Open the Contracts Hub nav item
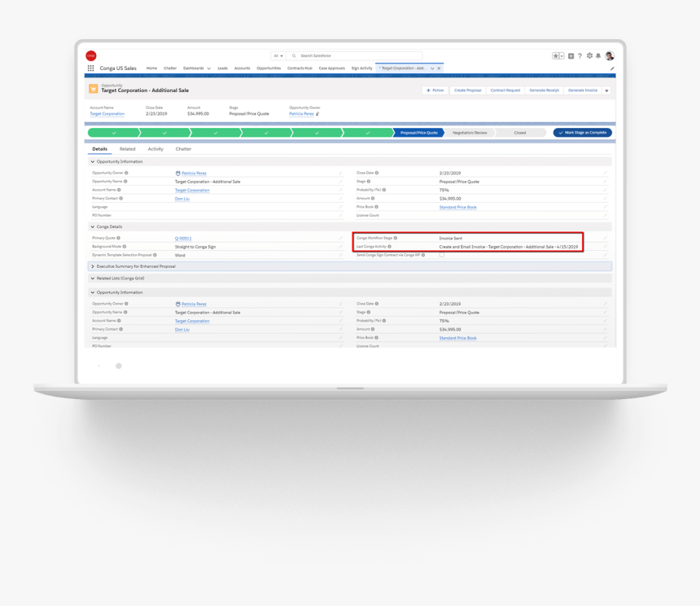Viewport: 700px width, 606px height. tap(300, 68)
